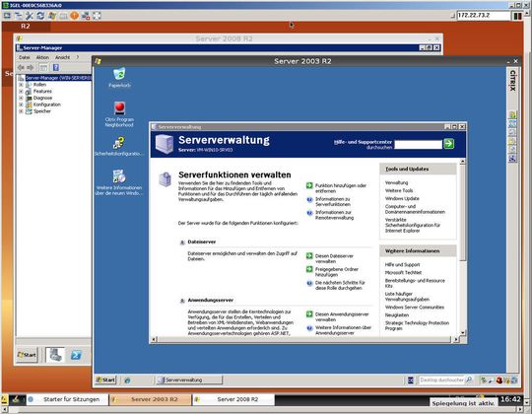Click the first screen icon in IGEL viewer toolbar
532x414 pixels.
pos(7,15)
